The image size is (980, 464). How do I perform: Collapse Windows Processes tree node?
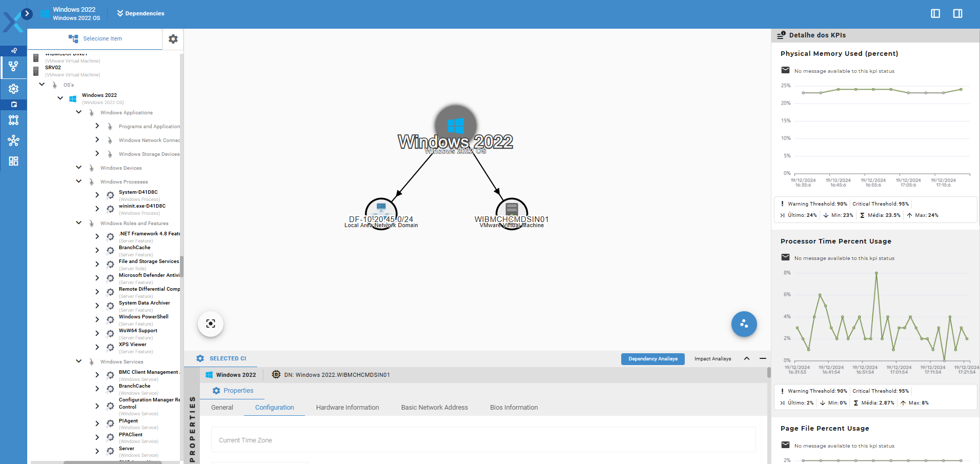[79, 181]
